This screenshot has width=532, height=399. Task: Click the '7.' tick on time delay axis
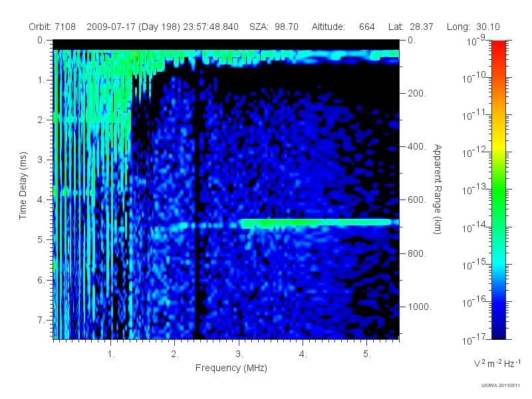tap(41, 320)
